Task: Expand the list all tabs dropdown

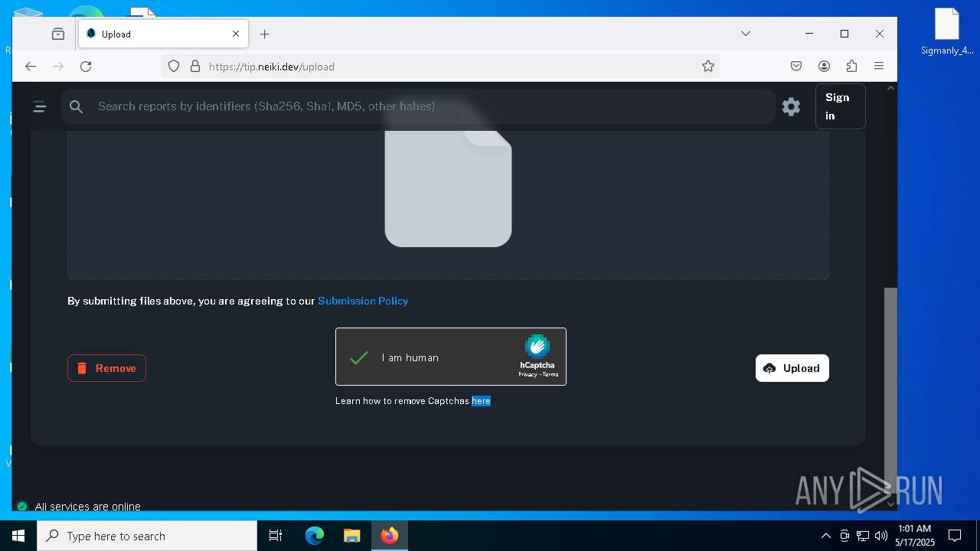Action: (x=745, y=34)
